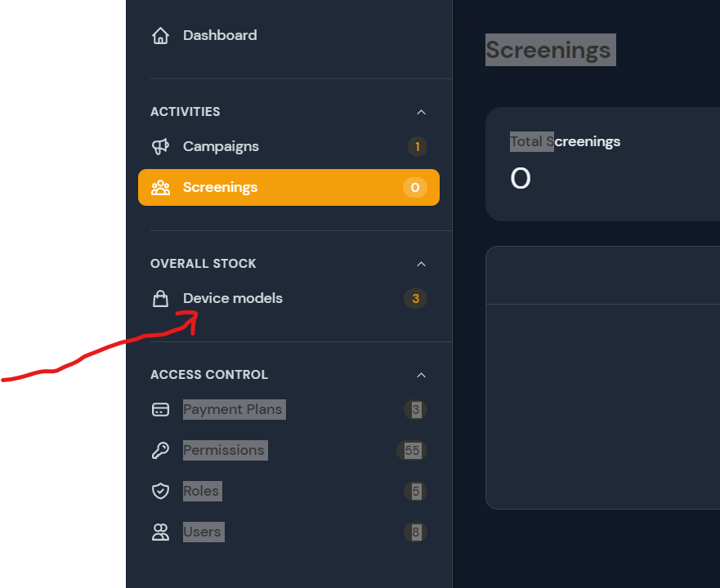720x588 pixels.
Task: Click the Roles shield icon
Action: [x=160, y=492]
